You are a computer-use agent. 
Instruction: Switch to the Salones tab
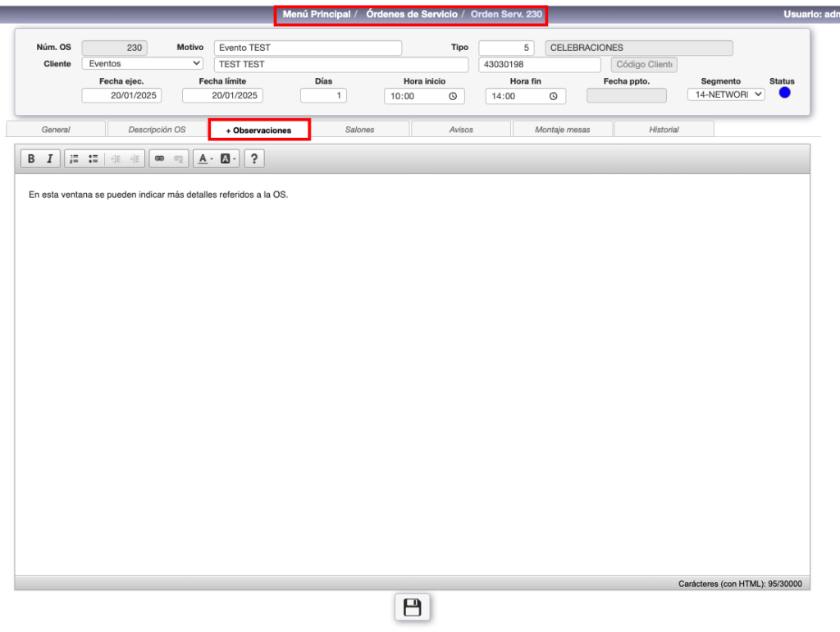tap(359, 130)
